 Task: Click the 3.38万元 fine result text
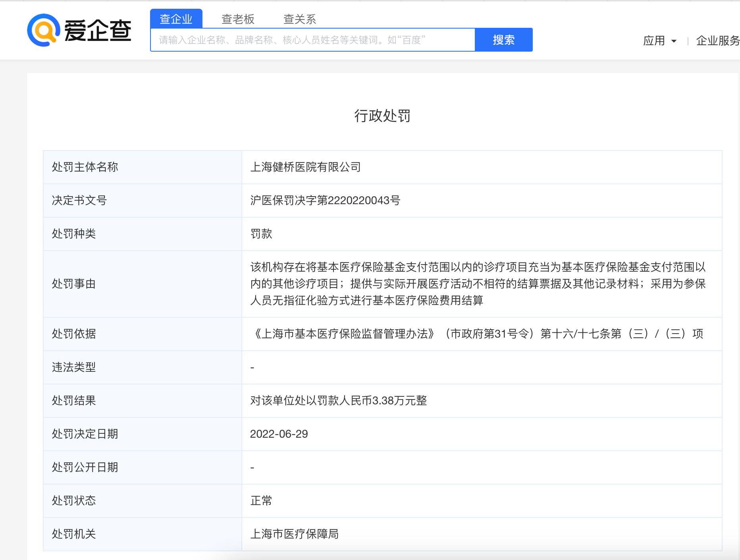coord(338,400)
